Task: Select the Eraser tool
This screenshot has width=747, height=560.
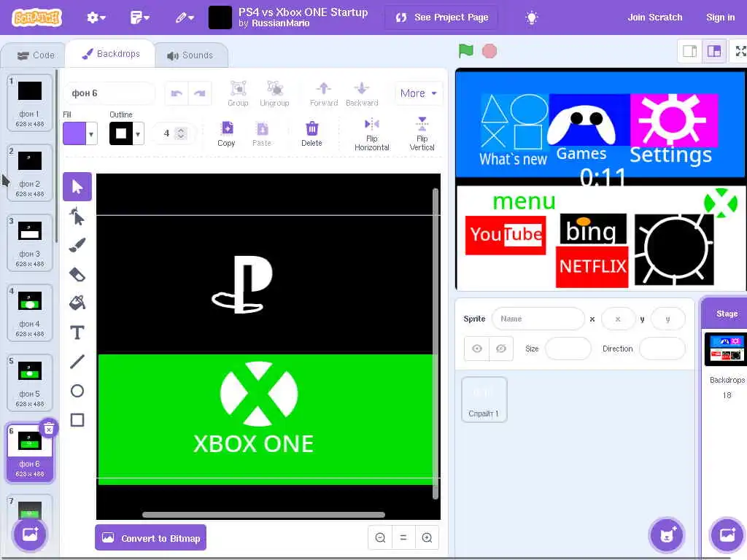Action: pos(77,274)
